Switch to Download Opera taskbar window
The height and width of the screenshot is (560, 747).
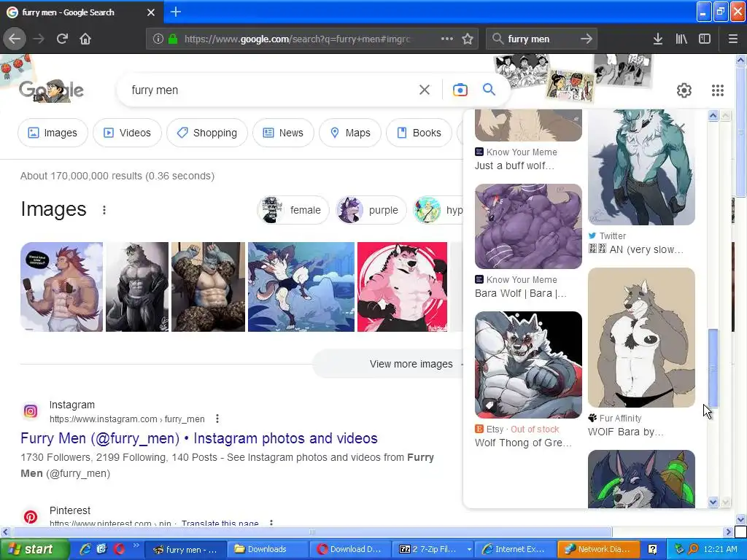point(351,549)
